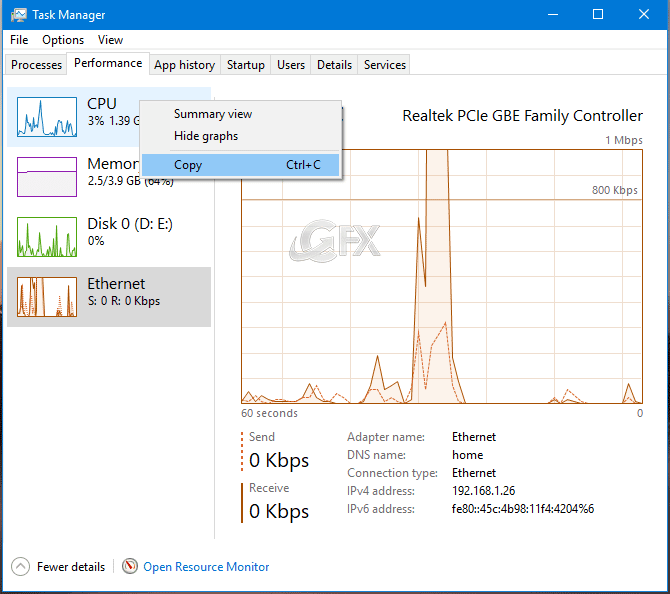
Task: Click the 1 Mbps scale label
Action: coord(624,140)
